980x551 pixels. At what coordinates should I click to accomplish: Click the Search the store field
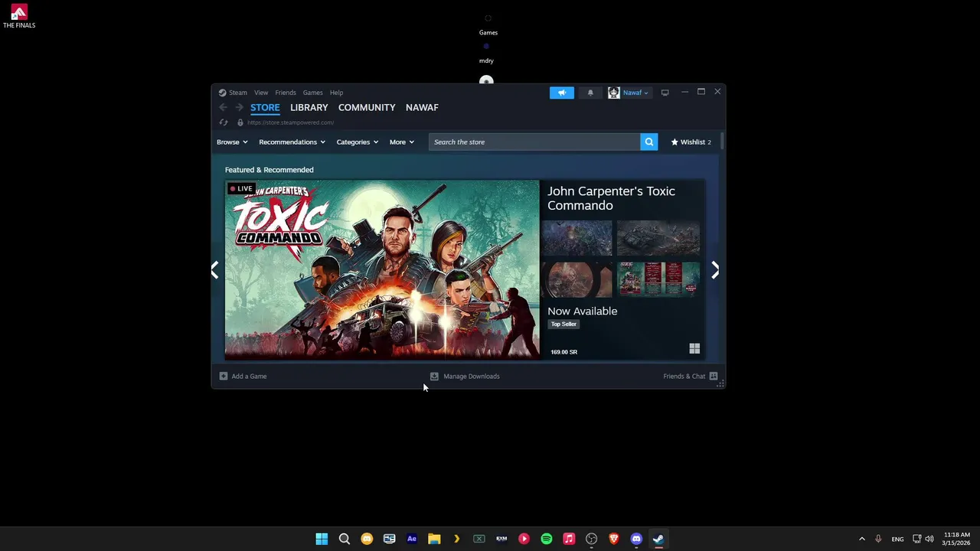[x=534, y=142]
